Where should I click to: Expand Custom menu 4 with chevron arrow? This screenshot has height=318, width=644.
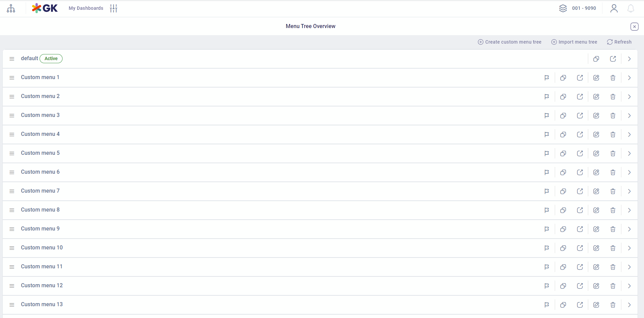coord(629,134)
